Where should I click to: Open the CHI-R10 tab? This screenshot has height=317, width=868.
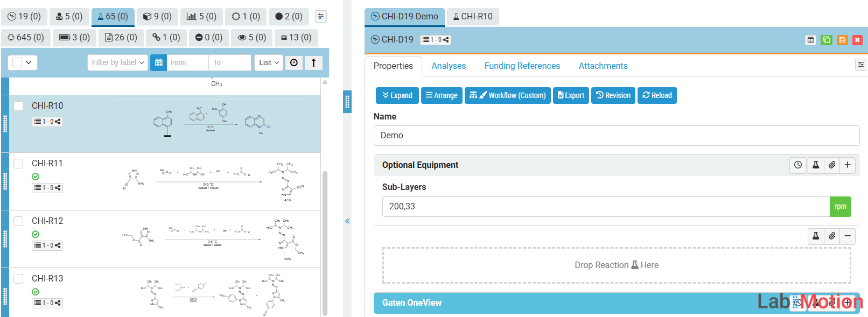pos(473,17)
